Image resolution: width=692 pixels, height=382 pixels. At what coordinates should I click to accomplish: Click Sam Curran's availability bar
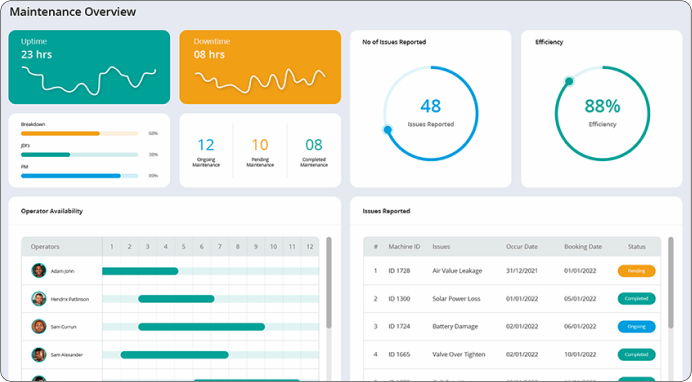point(202,327)
